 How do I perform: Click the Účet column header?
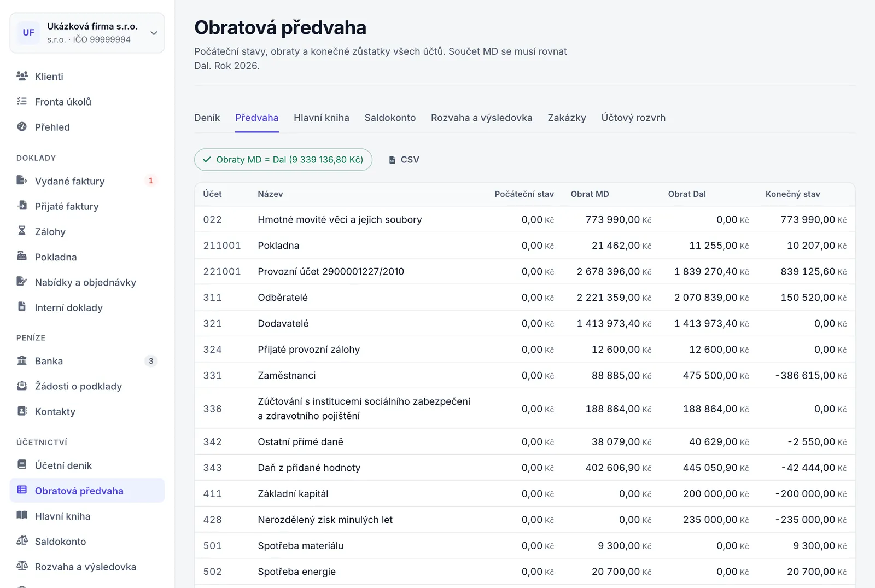(x=212, y=194)
